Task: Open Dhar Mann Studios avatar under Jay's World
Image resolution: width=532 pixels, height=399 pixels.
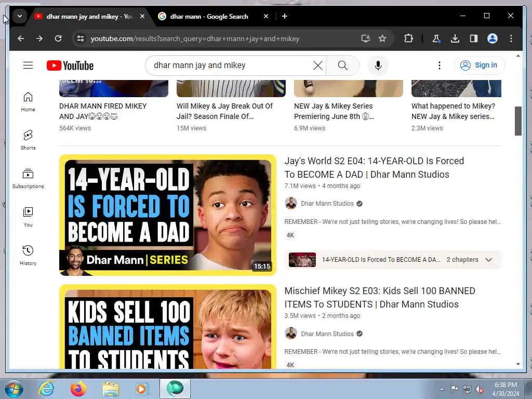Action: (x=291, y=204)
